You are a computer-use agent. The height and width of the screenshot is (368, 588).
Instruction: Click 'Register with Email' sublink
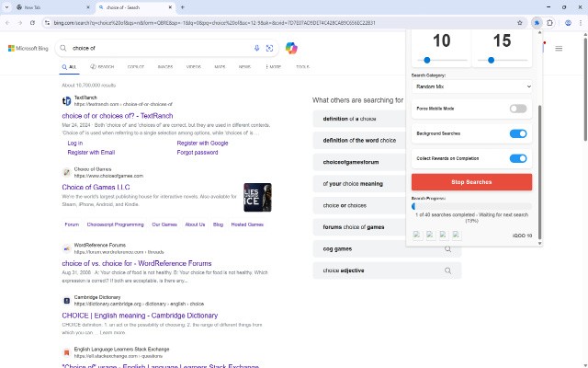[x=91, y=153]
